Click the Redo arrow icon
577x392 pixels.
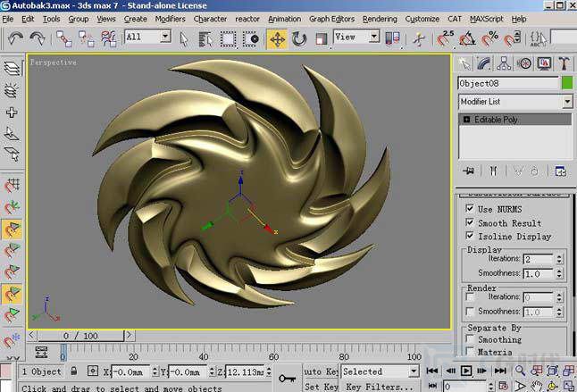pyautogui.click(x=38, y=38)
